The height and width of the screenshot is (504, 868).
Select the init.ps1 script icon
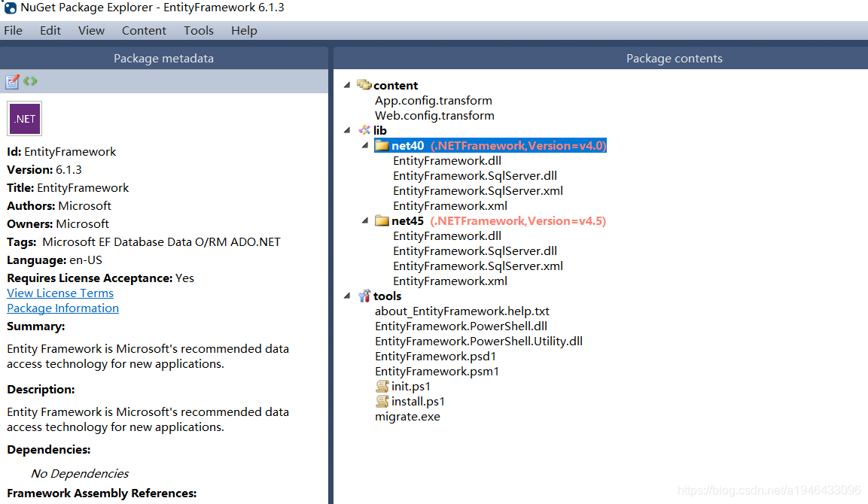tap(383, 386)
